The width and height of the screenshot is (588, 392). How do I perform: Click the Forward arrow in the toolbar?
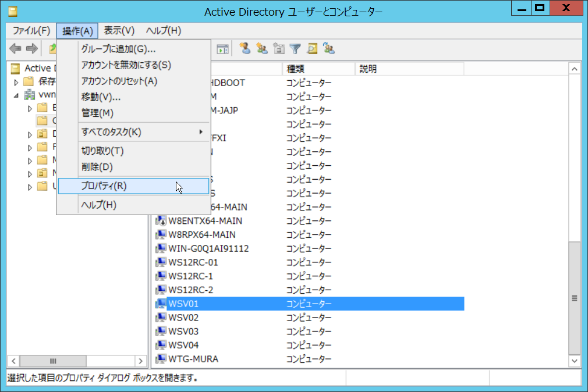click(x=32, y=48)
